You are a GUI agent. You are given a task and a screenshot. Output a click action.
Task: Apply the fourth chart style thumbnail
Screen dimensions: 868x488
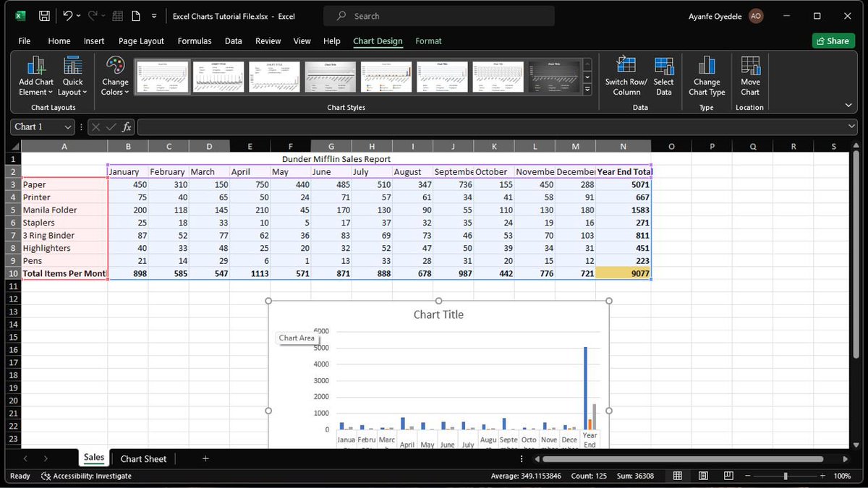pos(330,77)
